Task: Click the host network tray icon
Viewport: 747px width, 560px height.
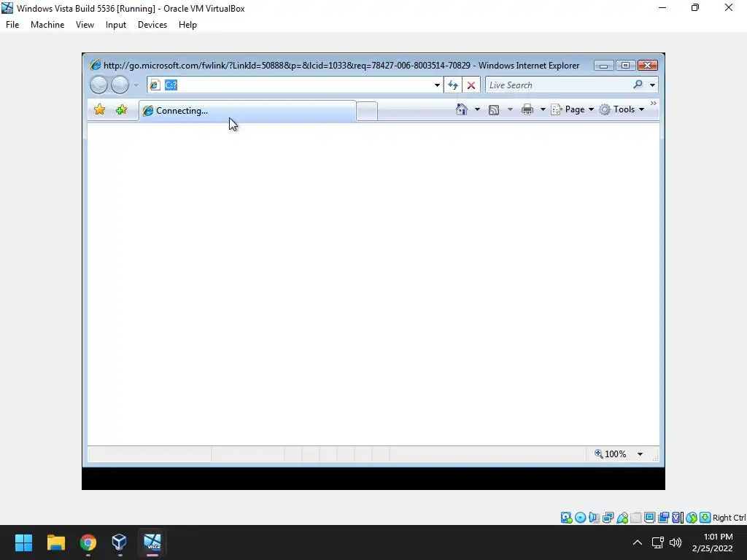Action: point(658,542)
